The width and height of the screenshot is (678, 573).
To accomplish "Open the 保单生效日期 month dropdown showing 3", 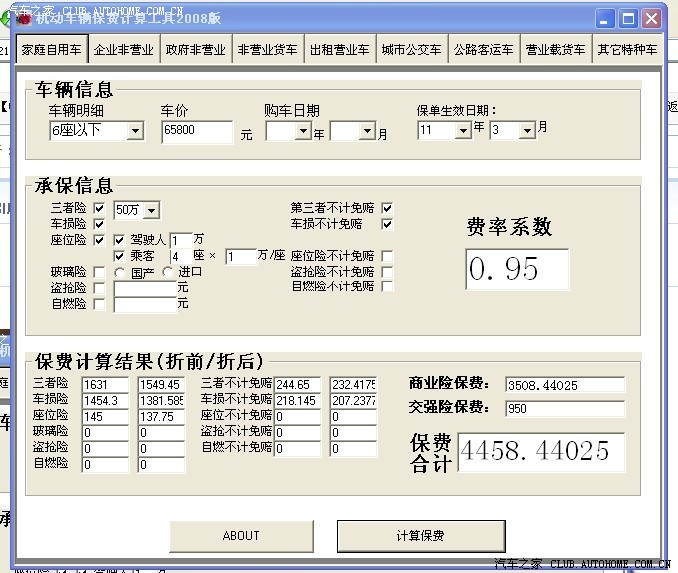I will point(527,130).
